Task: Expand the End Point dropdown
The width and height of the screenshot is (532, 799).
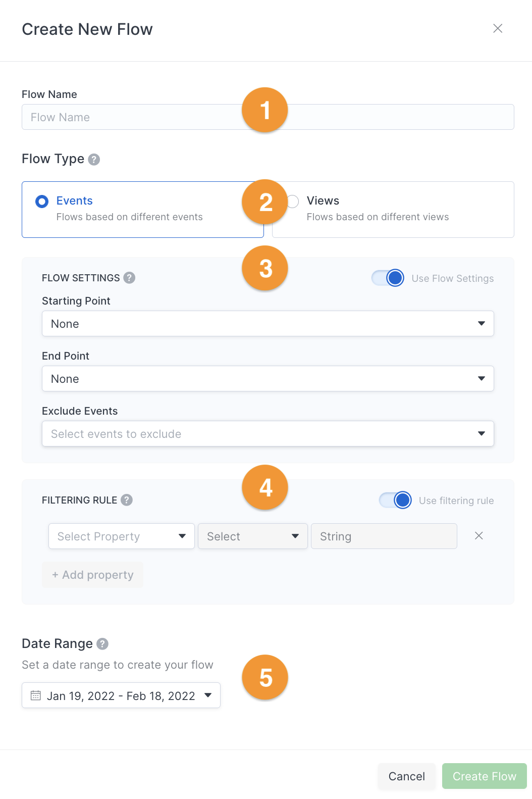Action: click(268, 379)
